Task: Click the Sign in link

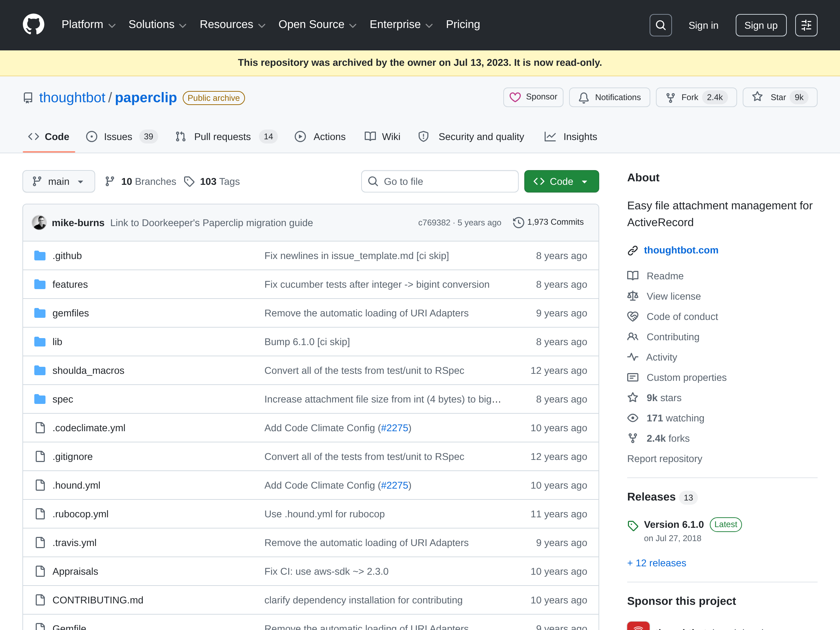Action: pyautogui.click(x=703, y=25)
